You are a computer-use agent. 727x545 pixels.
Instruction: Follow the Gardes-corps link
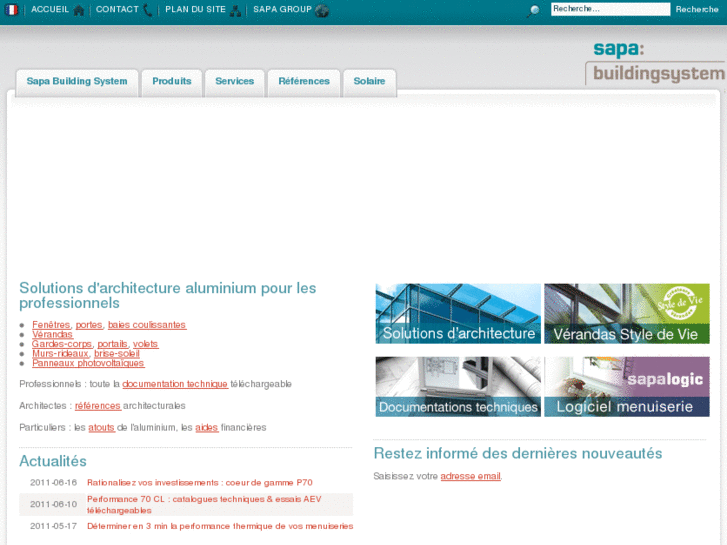point(62,344)
